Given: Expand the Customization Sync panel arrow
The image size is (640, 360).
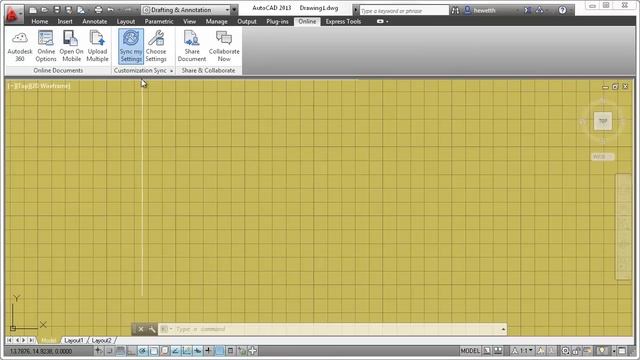Looking at the screenshot, I should [171, 71].
